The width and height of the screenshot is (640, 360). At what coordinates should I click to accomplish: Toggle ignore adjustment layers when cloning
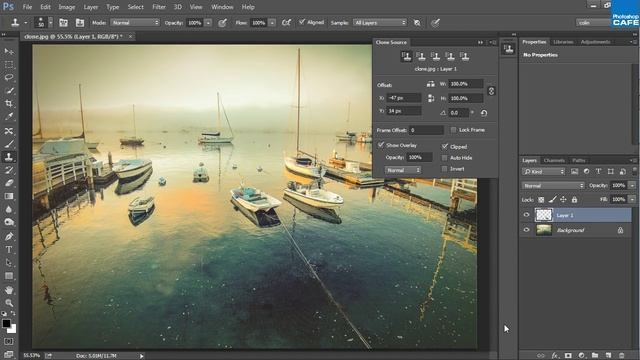pyautogui.click(x=417, y=23)
